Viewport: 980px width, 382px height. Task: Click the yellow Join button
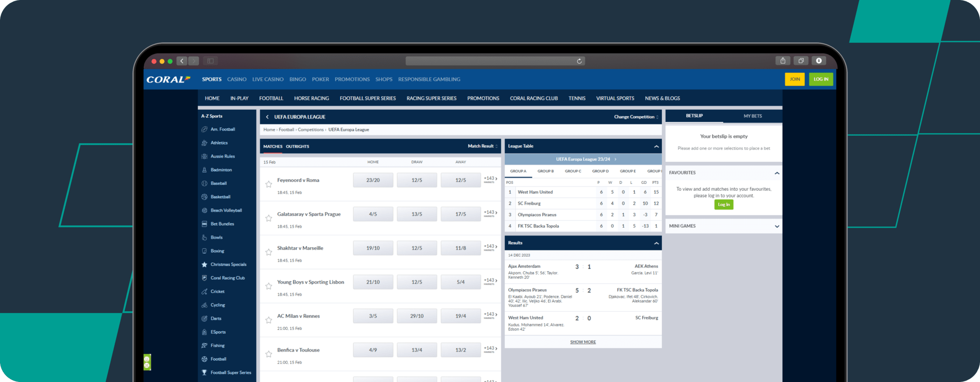pos(795,79)
